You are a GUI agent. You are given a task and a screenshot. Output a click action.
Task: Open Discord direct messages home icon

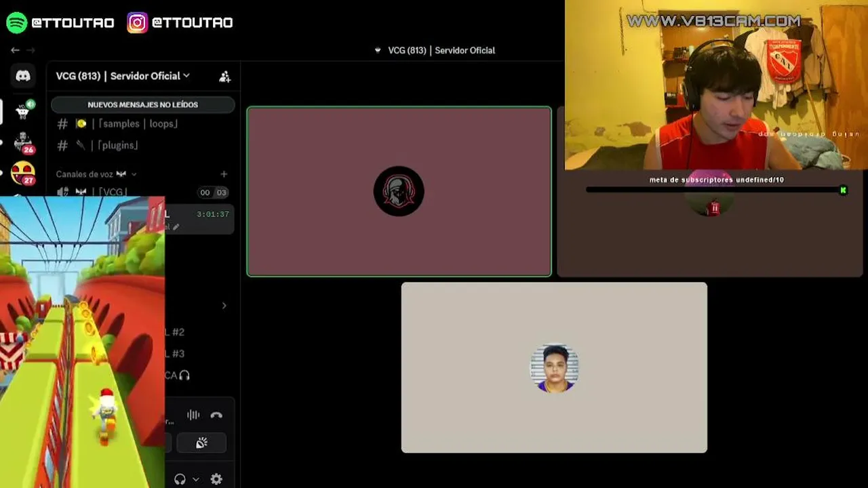coord(23,76)
